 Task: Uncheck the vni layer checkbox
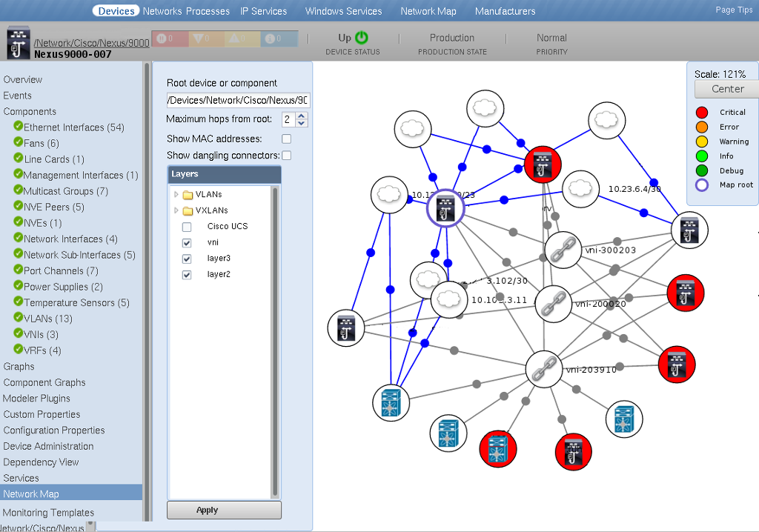point(187,242)
